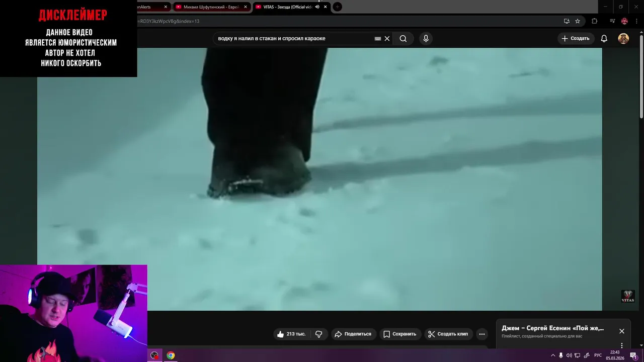644x362 pixels.
Task: Save the video with the Сохранить button
Action: coord(400,334)
